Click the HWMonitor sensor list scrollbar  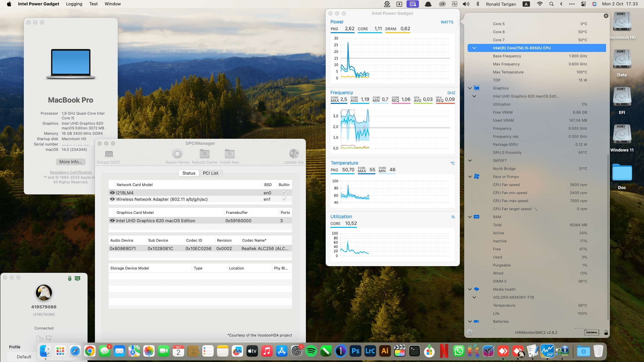pos(608,238)
